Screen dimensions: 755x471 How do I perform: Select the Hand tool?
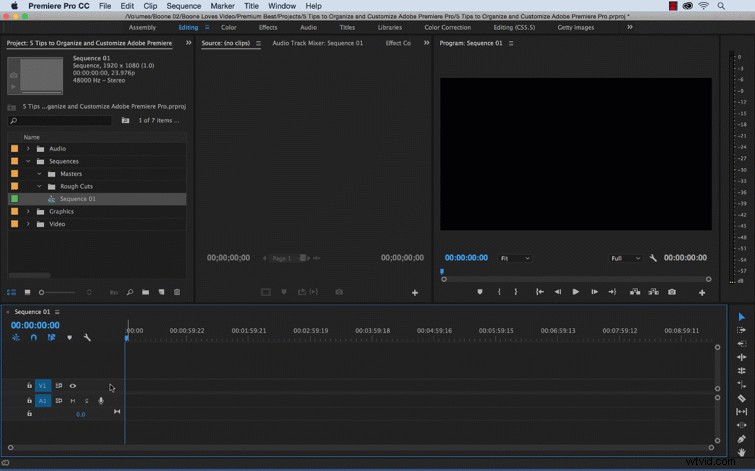742,452
